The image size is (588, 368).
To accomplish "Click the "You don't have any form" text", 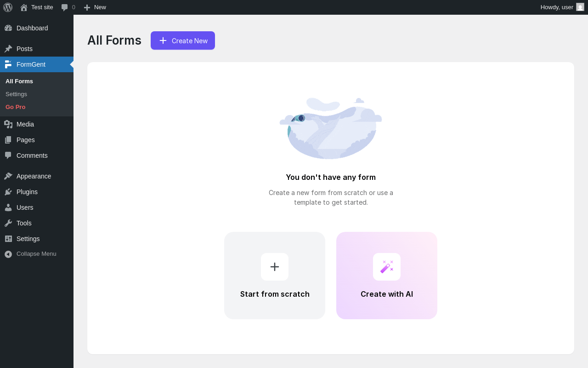I will coord(331,177).
